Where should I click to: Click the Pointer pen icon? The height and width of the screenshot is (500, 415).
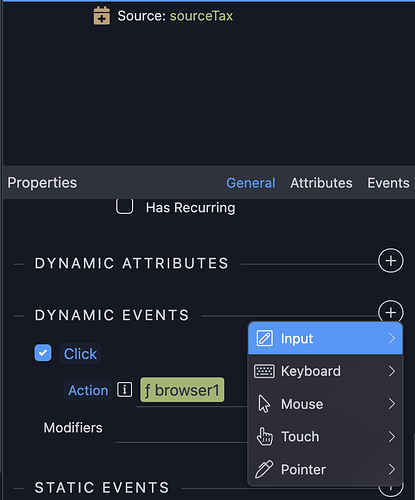click(264, 469)
